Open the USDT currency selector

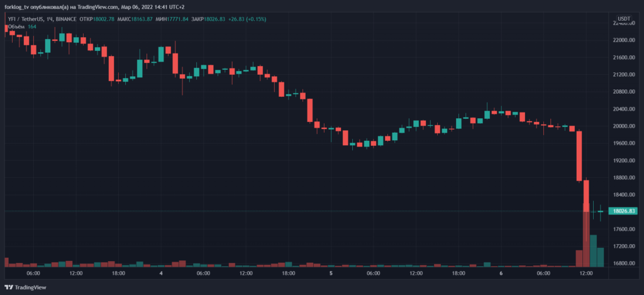tap(624, 18)
